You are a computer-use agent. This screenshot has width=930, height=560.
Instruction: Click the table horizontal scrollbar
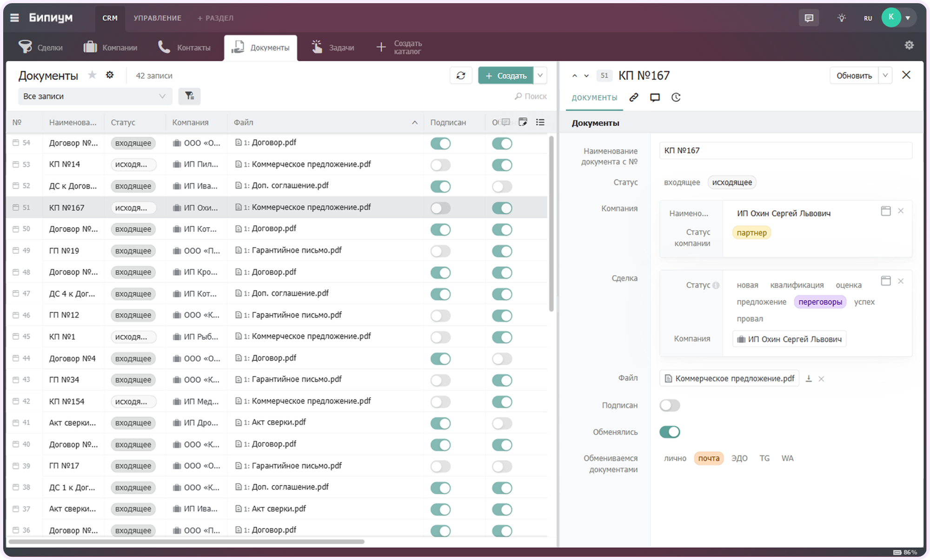[186, 541]
